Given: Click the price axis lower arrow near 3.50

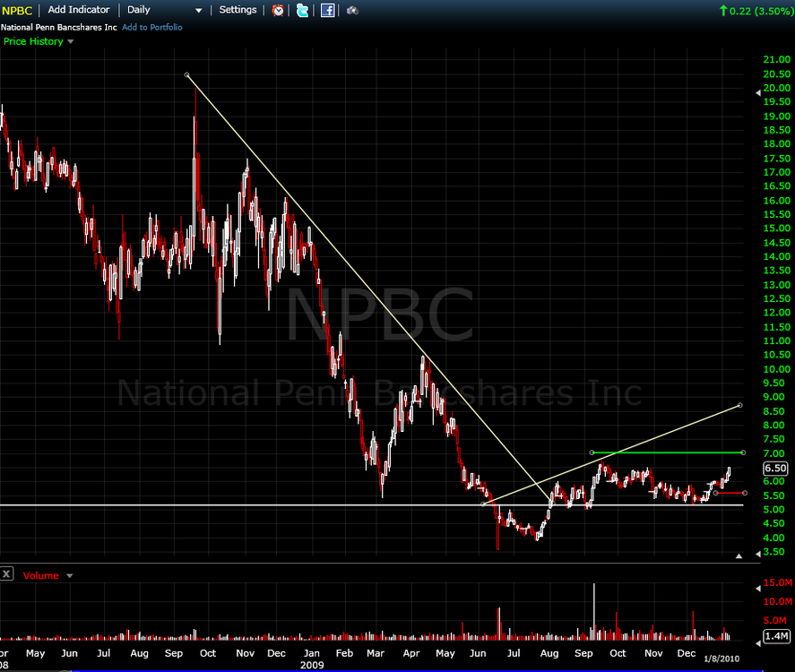Looking at the screenshot, I should (758, 554).
